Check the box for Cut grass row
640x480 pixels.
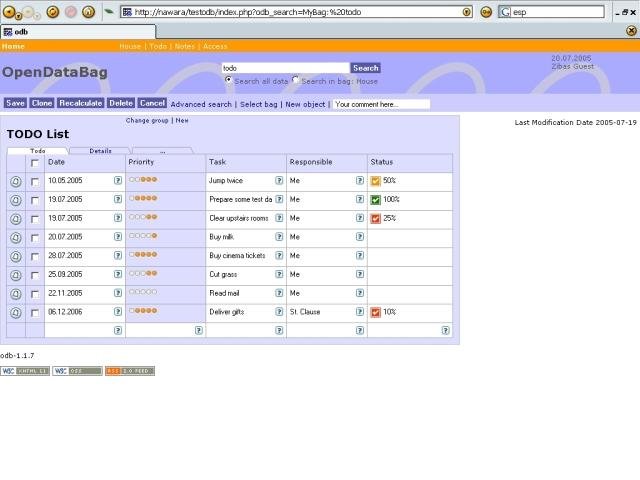(35, 276)
